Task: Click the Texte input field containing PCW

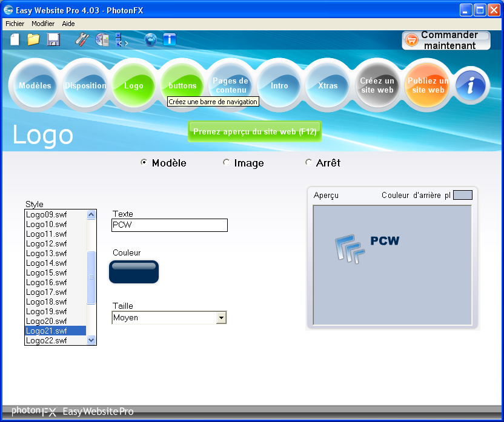Action: coord(170,225)
